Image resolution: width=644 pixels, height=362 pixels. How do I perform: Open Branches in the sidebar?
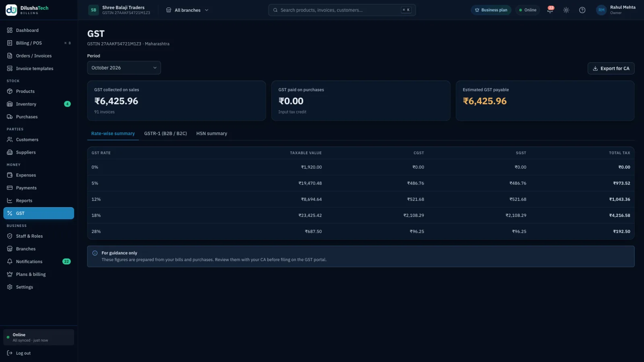pyautogui.click(x=39, y=249)
